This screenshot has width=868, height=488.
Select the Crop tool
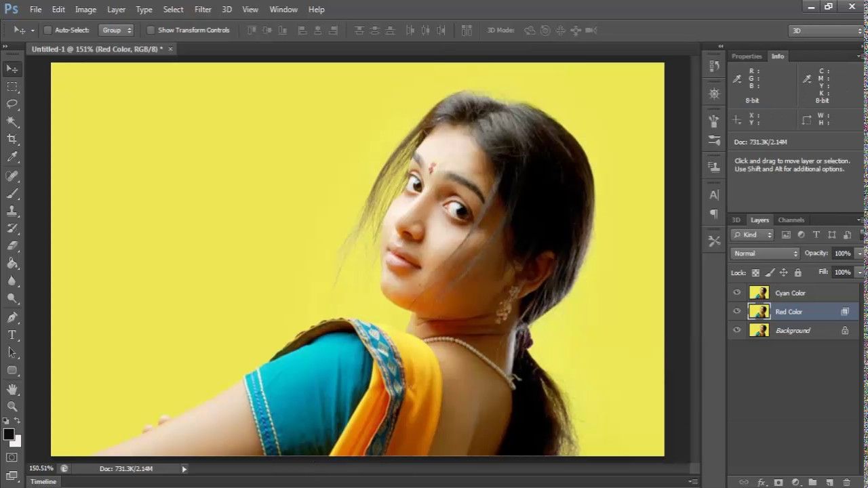tap(12, 140)
